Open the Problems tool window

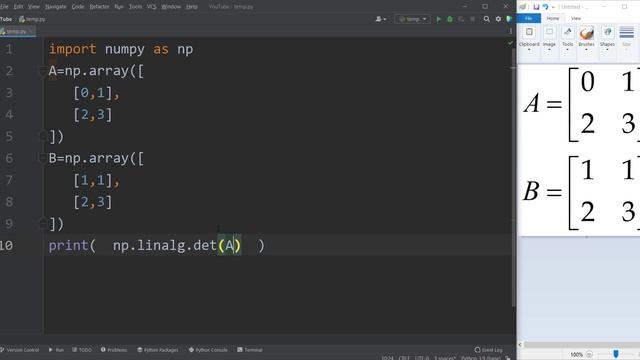pos(114,350)
